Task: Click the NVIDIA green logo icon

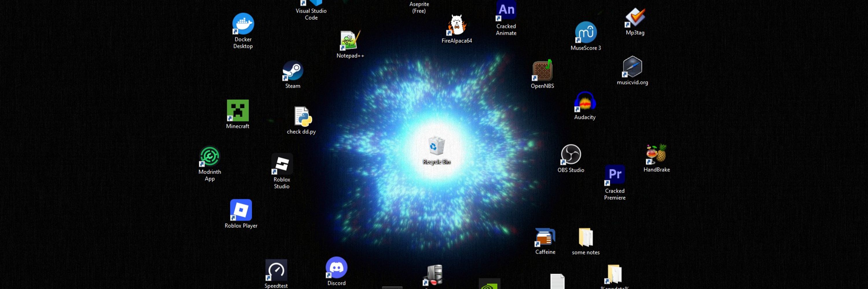Action: click(489, 284)
